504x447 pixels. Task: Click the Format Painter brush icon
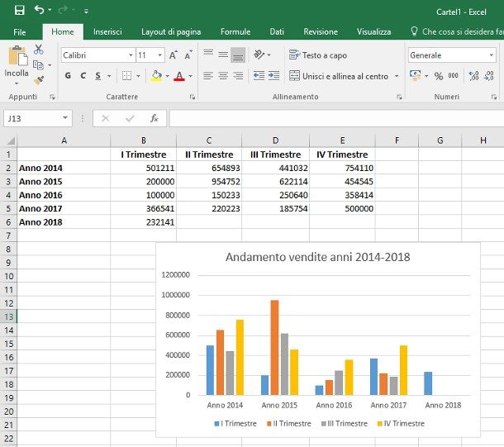point(38,80)
